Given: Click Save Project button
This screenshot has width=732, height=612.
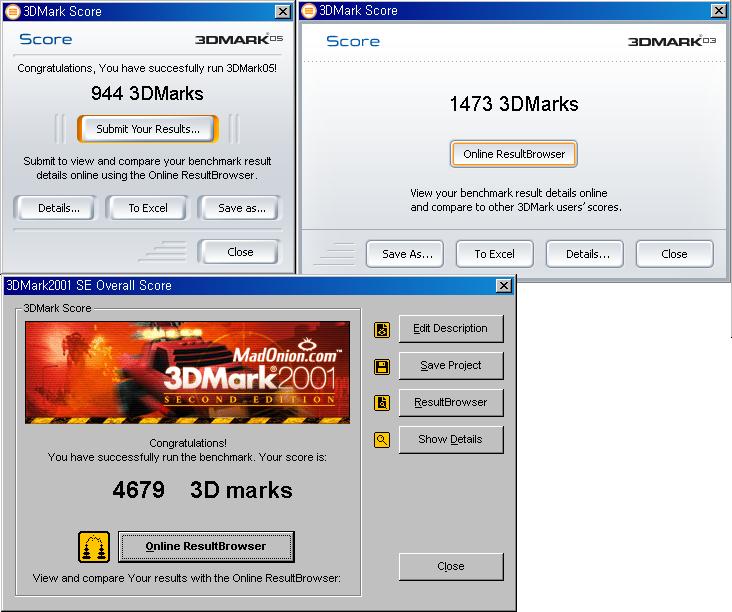Looking at the screenshot, I should coord(451,366).
